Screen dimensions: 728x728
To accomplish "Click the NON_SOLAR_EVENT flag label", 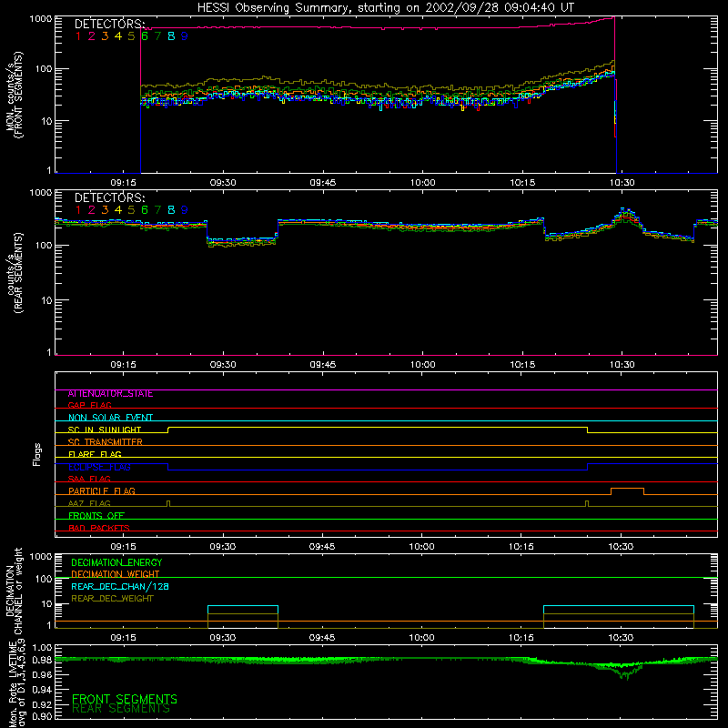I will (x=110, y=418).
